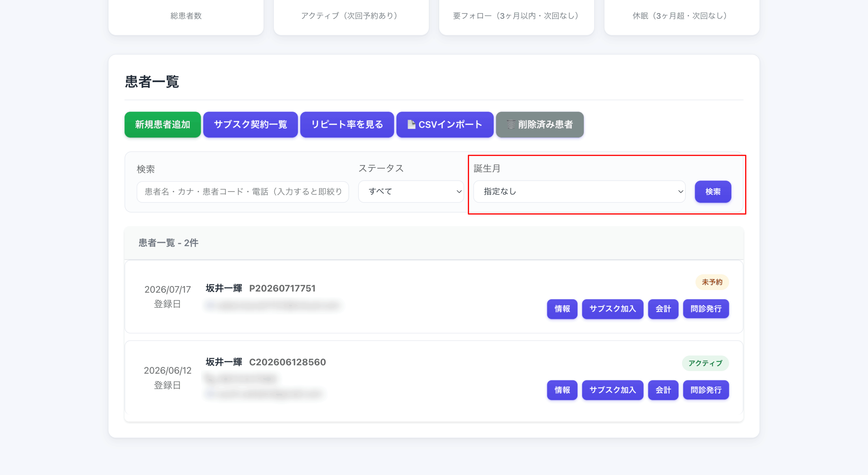Expand the 誕生月 dropdown

tap(579, 191)
